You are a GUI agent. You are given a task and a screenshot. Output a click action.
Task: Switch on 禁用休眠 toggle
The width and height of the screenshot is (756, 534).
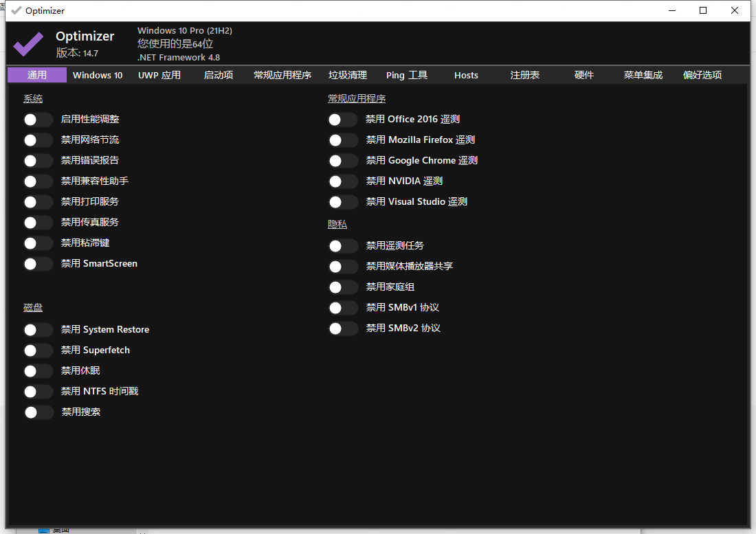38,371
